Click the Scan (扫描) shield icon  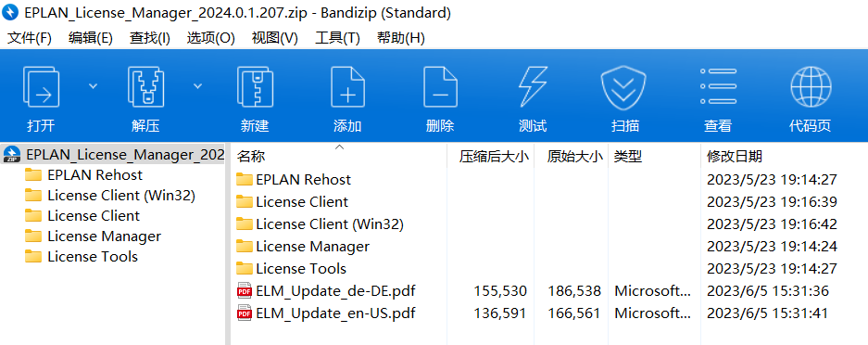coord(623,88)
